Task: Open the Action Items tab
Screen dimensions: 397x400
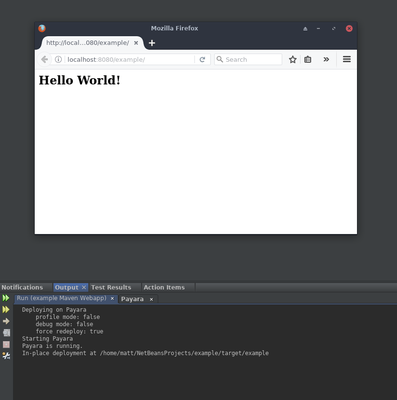Action: pyautogui.click(x=164, y=287)
